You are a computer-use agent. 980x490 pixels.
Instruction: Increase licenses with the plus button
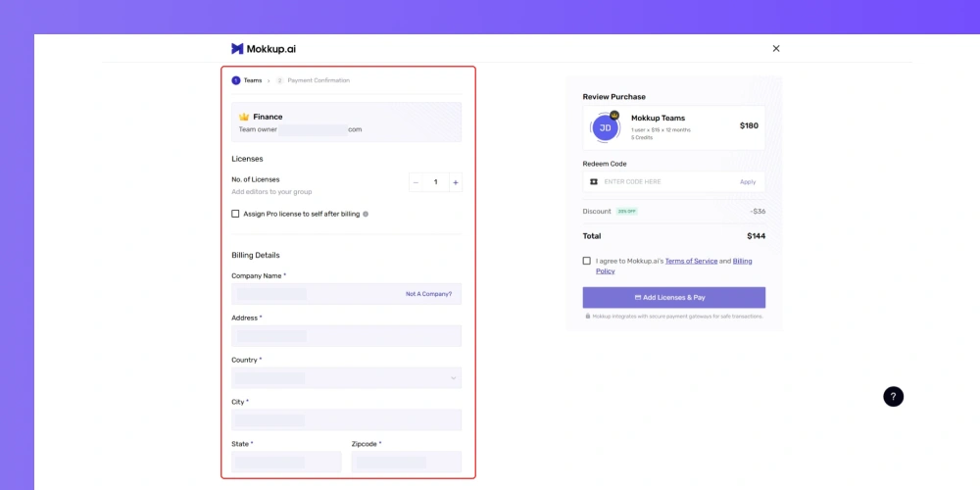pyautogui.click(x=456, y=182)
